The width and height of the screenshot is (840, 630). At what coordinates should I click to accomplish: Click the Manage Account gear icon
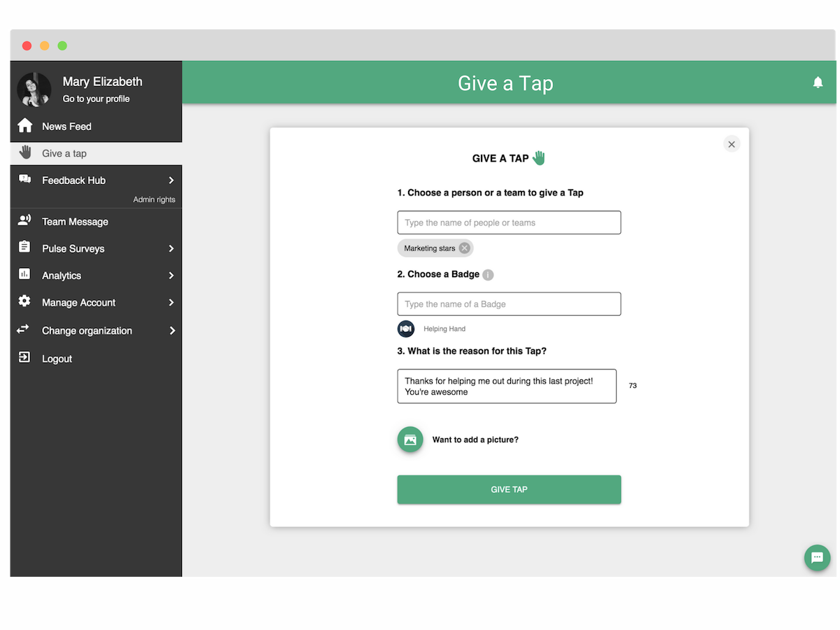24,301
